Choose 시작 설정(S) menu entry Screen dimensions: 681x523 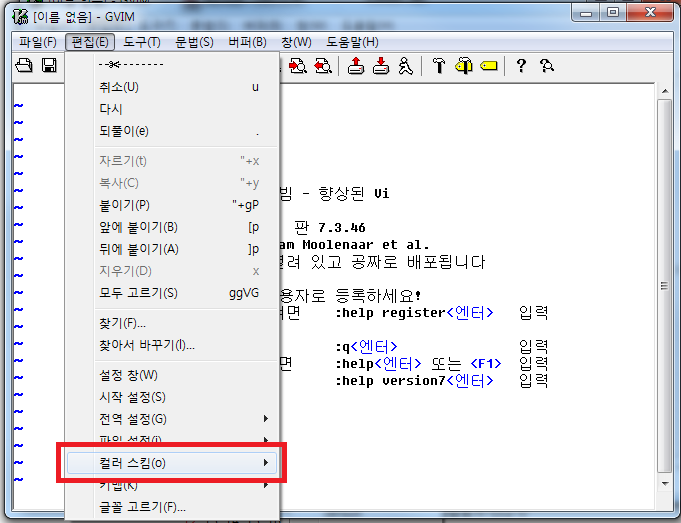(172, 397)
